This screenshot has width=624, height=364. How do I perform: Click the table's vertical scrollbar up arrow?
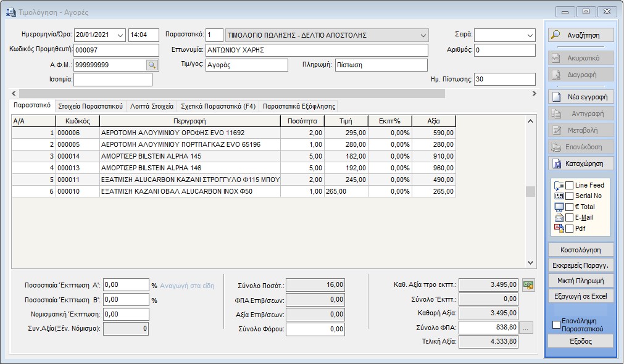point(530,121)
